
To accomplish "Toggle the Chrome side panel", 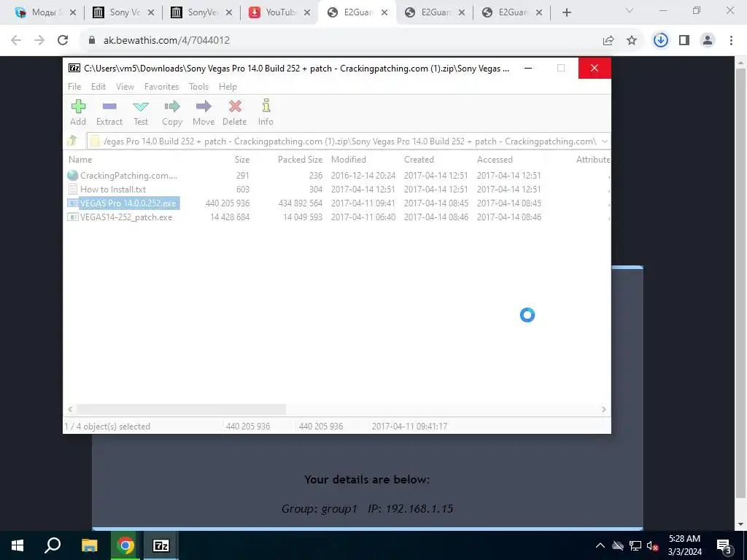I will pos(684,41).
